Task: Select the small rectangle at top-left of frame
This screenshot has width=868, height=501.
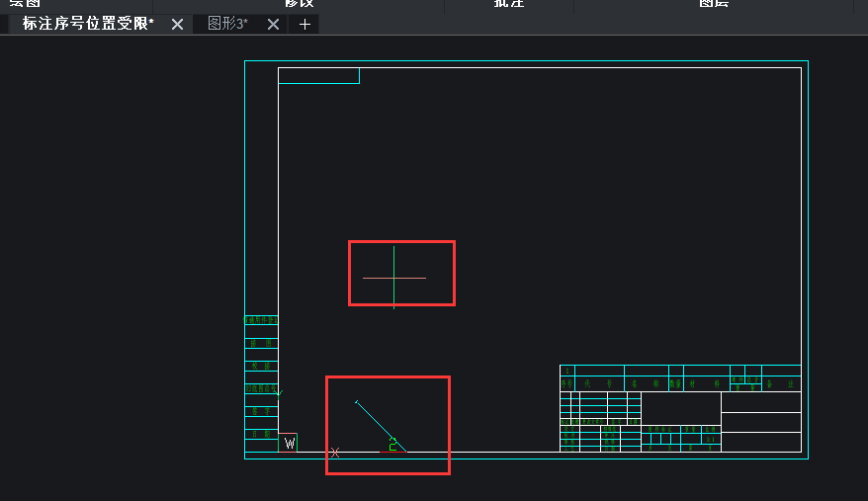Action: point(318,76)
